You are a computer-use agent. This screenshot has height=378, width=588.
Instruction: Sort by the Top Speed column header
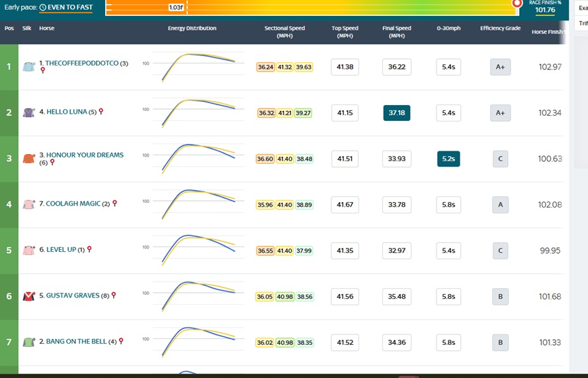click(x=345, y=32)
